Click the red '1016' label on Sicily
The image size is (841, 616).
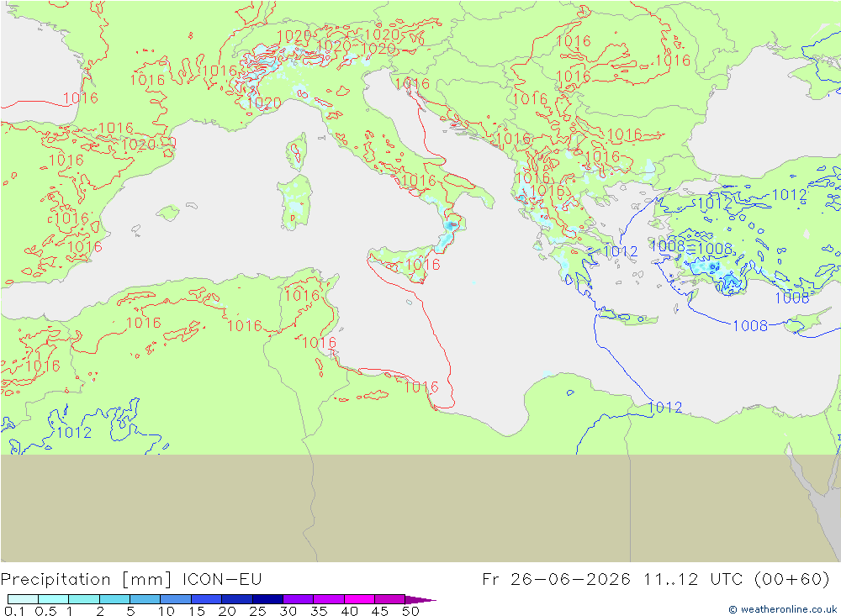tap(423, 265)
